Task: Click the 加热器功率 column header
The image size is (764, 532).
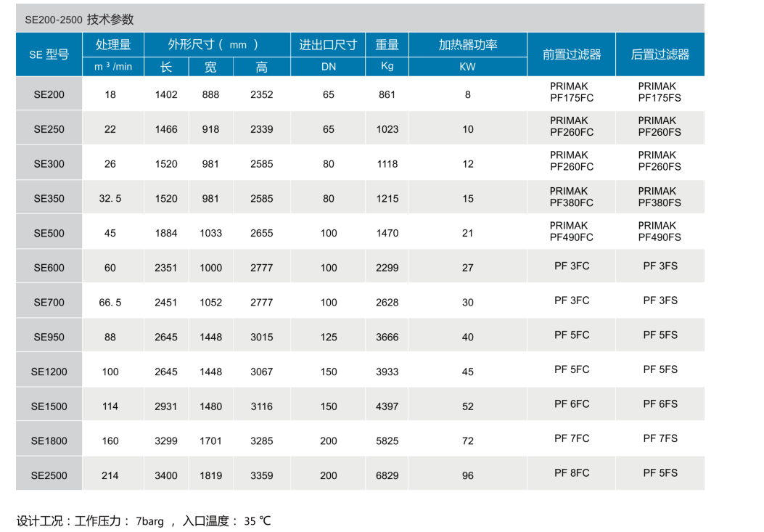Action: (x=468, y=44)
